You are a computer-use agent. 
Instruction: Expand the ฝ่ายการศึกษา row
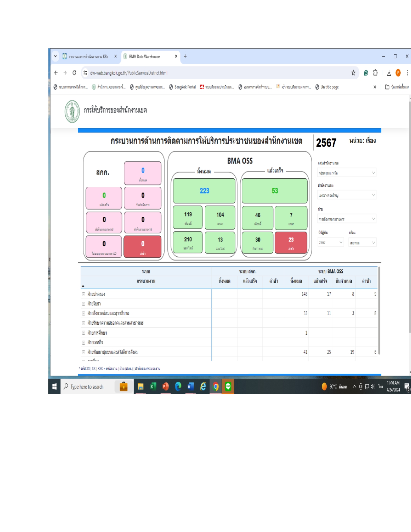pyautogui.click(x=83, y=333)
